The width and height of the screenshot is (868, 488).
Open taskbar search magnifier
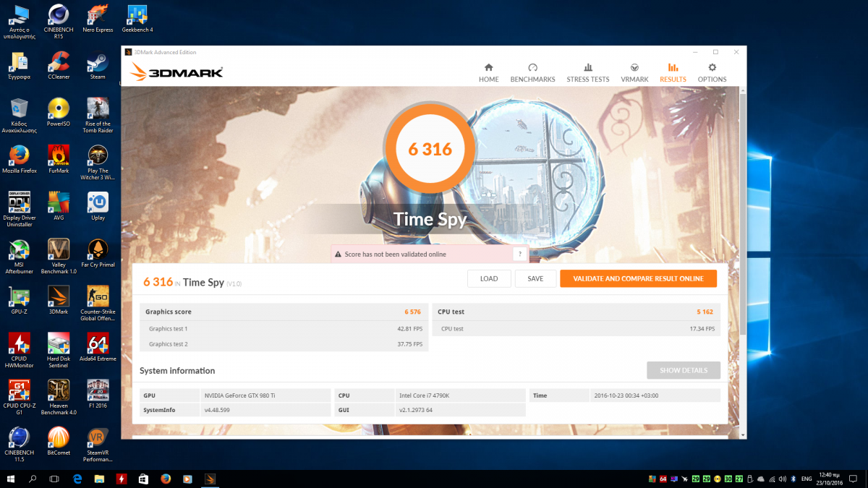[33, 479]
